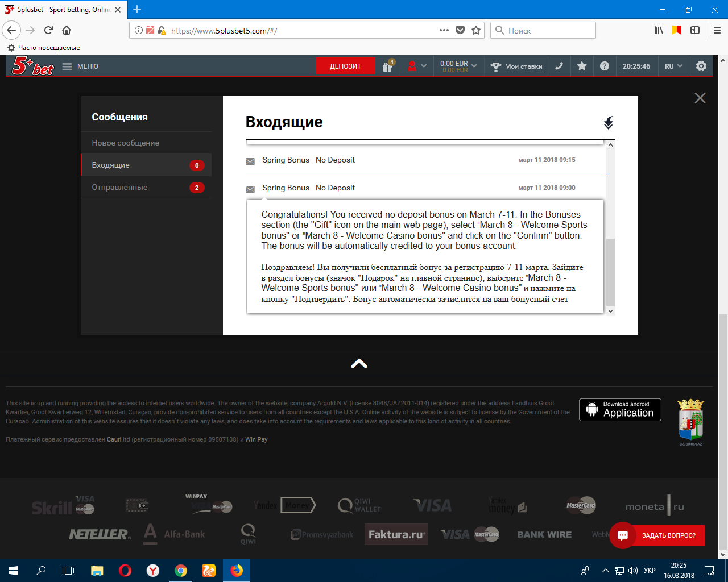
Task: Open the Opera browser from taskbar
Action: pyautogui.click(x=125, y=571)
